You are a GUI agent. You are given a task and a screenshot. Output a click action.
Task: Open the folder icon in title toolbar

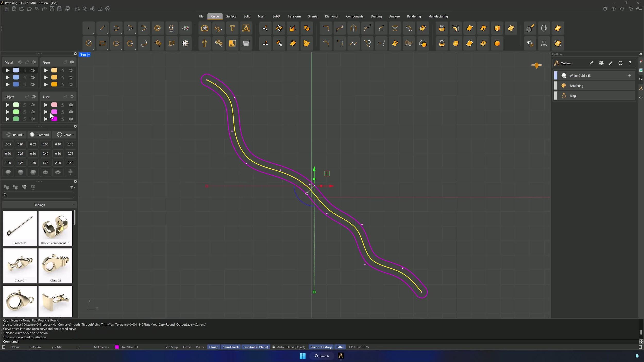(x=22, y=9)
